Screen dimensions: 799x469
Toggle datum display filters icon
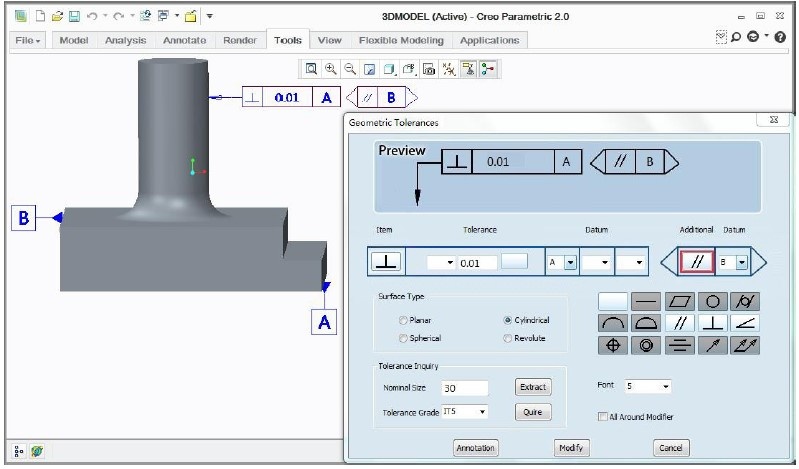449,69
